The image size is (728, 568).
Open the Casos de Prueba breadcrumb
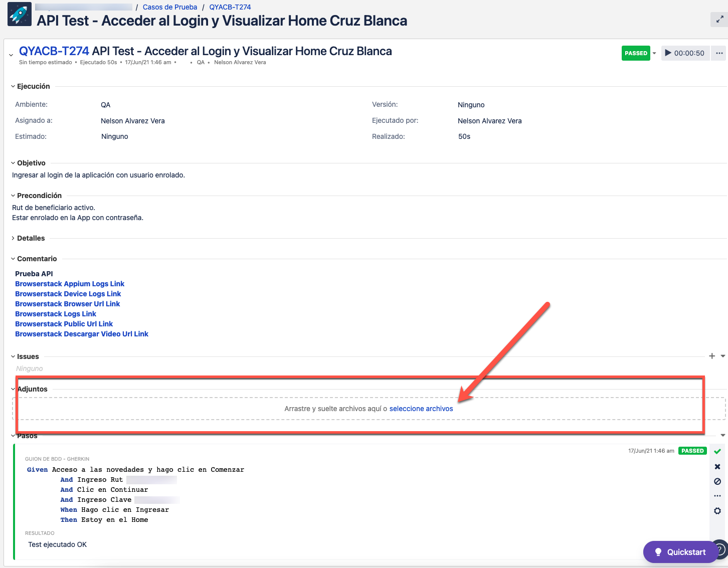click(169, 7)
